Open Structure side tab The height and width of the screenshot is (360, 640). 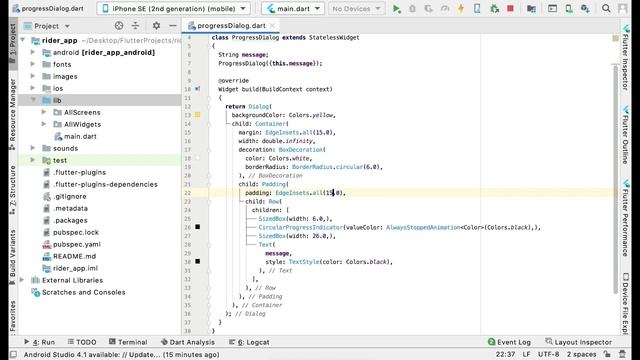[13, 190]
